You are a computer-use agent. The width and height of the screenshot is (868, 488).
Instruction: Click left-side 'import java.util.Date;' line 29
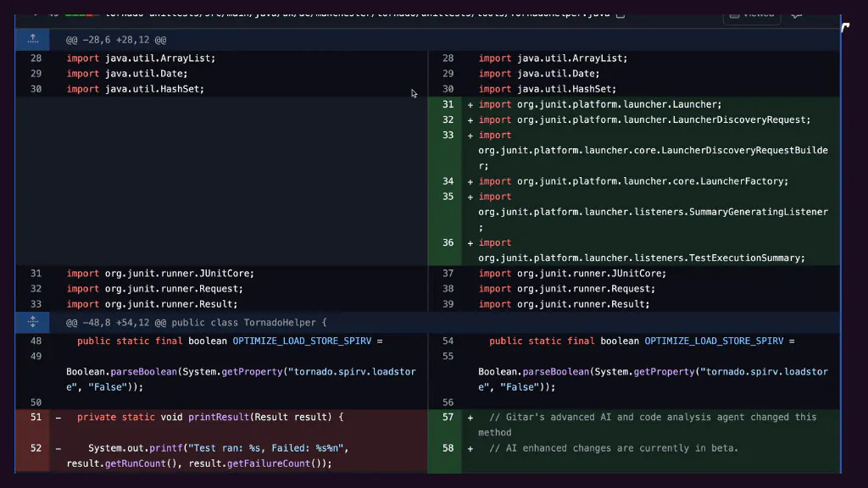tap(127, 74)
